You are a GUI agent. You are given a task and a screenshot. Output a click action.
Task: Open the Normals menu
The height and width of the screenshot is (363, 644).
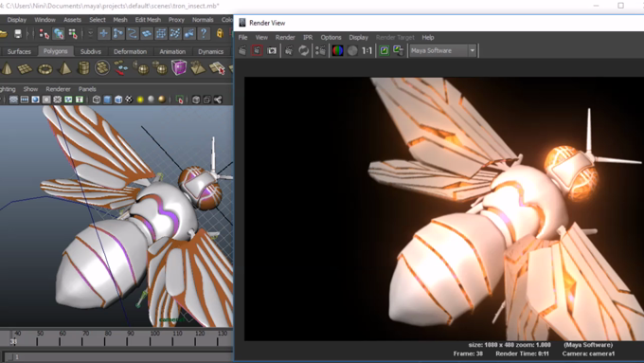point(203,20)
